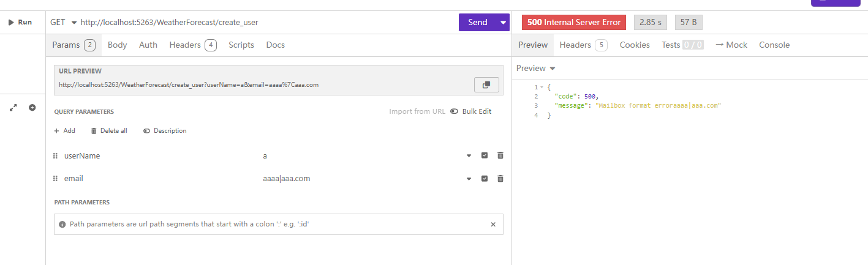Delete the userName query parameter

pos(500,156)
